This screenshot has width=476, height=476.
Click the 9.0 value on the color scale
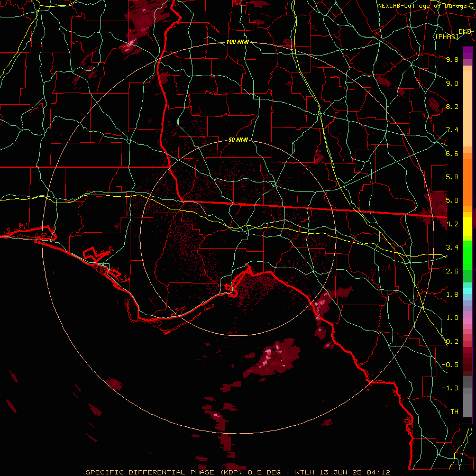(x=452, y=83)
